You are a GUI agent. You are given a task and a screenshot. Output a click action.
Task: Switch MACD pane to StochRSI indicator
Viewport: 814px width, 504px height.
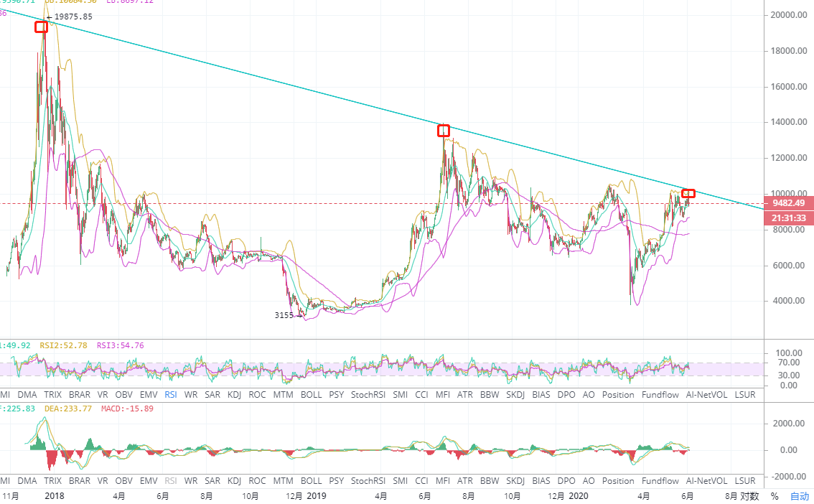[x=368, y=480]
